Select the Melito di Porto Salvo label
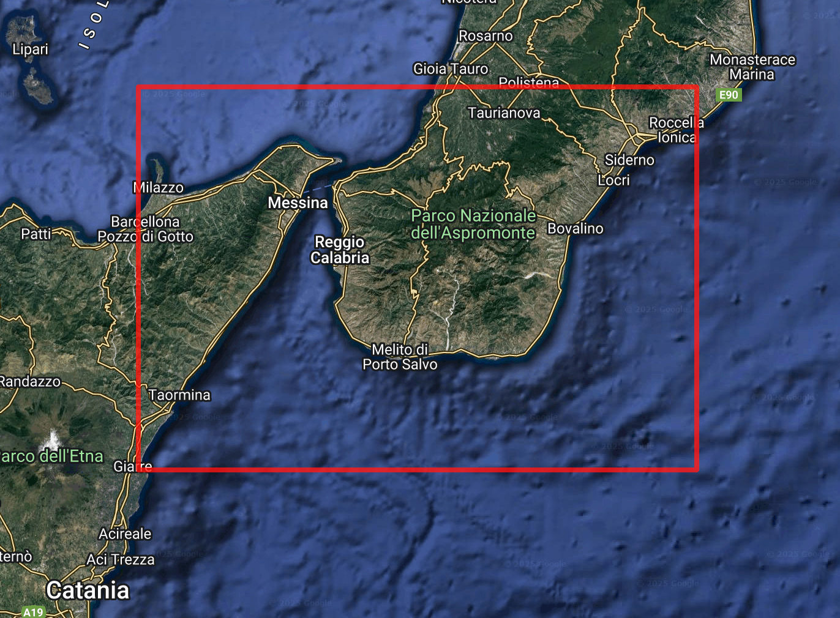This screenshot has height=618, width=840. [400, 357]
